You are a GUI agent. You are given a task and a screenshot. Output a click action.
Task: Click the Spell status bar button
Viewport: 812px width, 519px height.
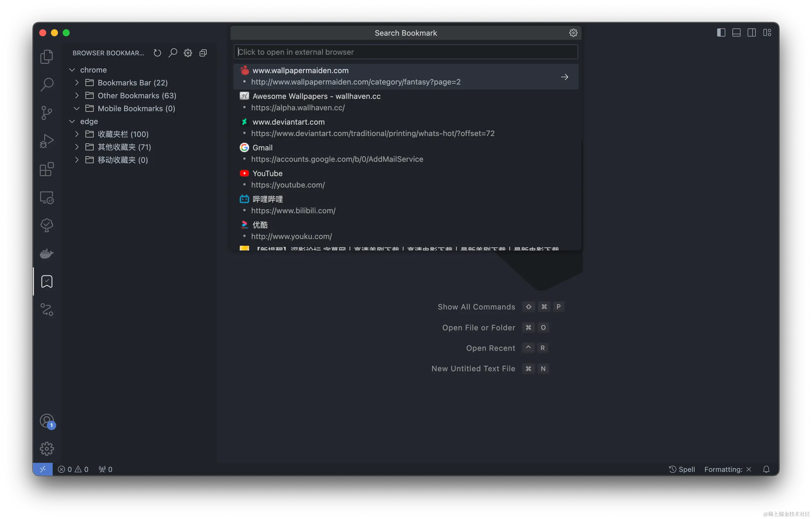(682, 469)
